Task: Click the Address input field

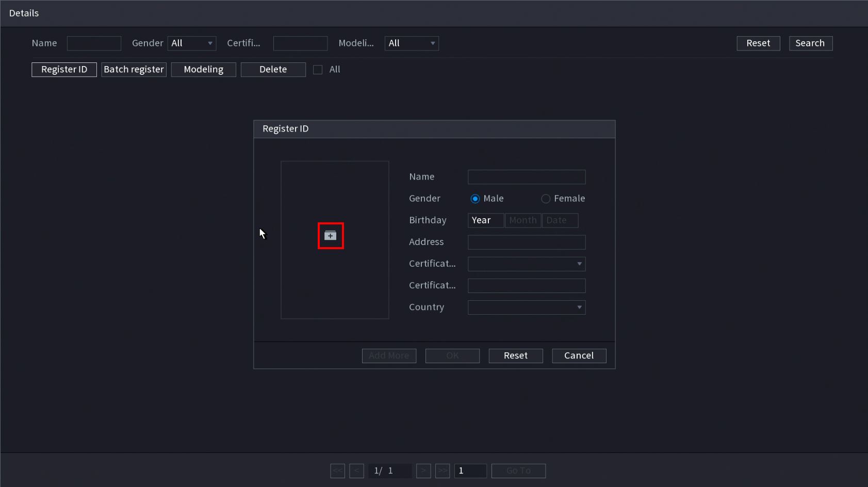Action: (526, 242)
